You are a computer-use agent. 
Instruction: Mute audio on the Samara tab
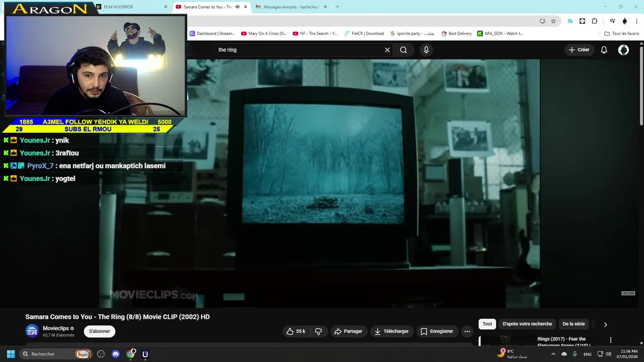(237, 7)
